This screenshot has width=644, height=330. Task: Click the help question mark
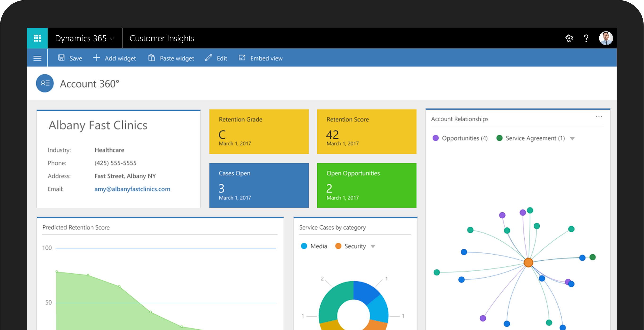(586, 38)
